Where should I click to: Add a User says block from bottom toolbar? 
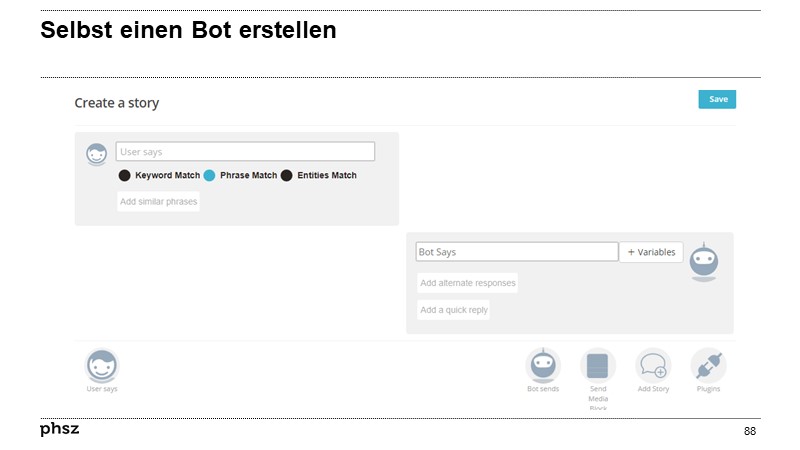tap(102, 366)
